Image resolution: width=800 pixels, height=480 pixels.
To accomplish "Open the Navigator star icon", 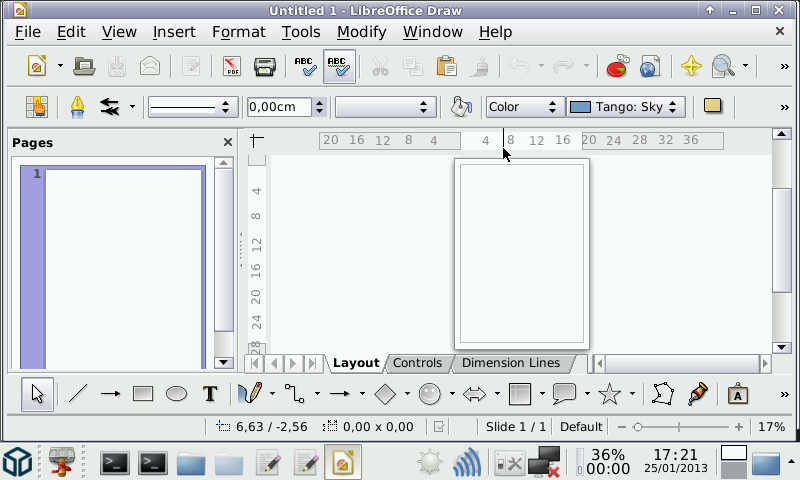I will pos(690,67).
